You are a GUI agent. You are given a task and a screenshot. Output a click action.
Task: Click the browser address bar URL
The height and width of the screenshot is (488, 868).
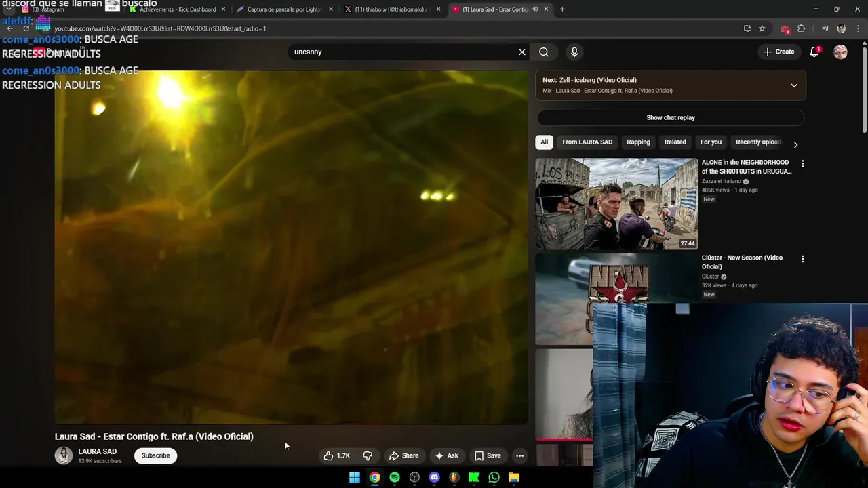[x=160, y=28]
